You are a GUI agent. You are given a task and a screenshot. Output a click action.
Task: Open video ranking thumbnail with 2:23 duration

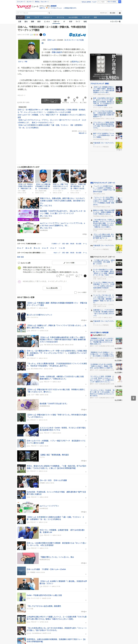click(x=119, y=272)
